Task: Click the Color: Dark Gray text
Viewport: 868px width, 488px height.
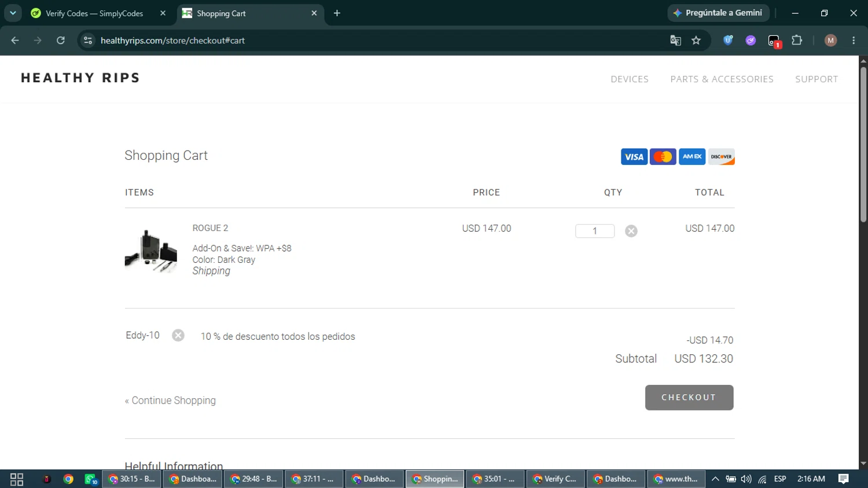Action: (224, 260)
